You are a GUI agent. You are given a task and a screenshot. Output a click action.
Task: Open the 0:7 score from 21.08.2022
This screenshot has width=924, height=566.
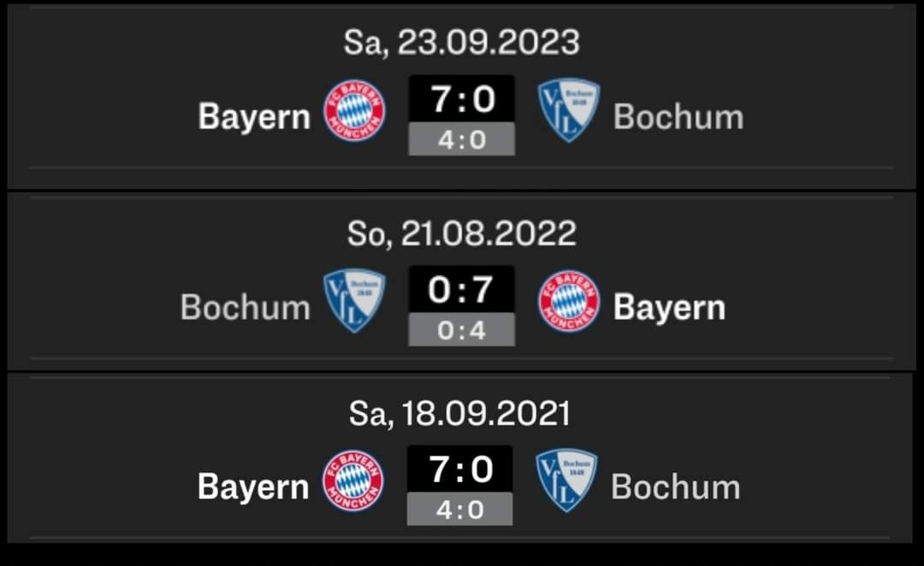click(x=462, y=290)
